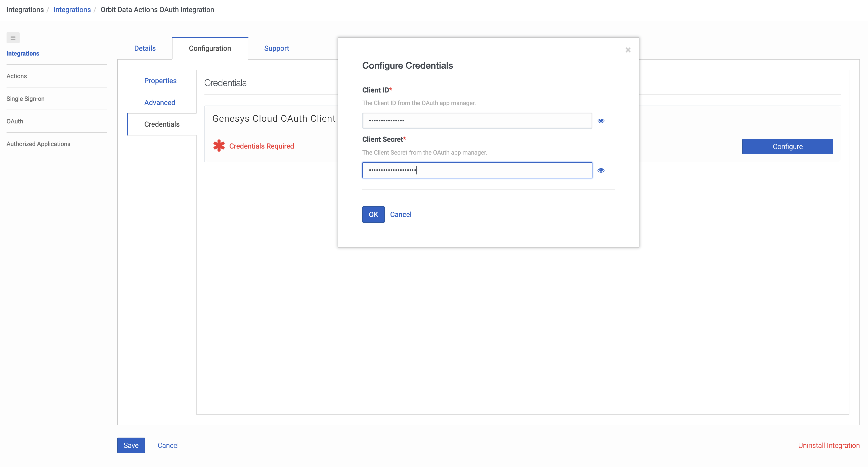Cancel the credentials dialog

[x=401, y=214]
